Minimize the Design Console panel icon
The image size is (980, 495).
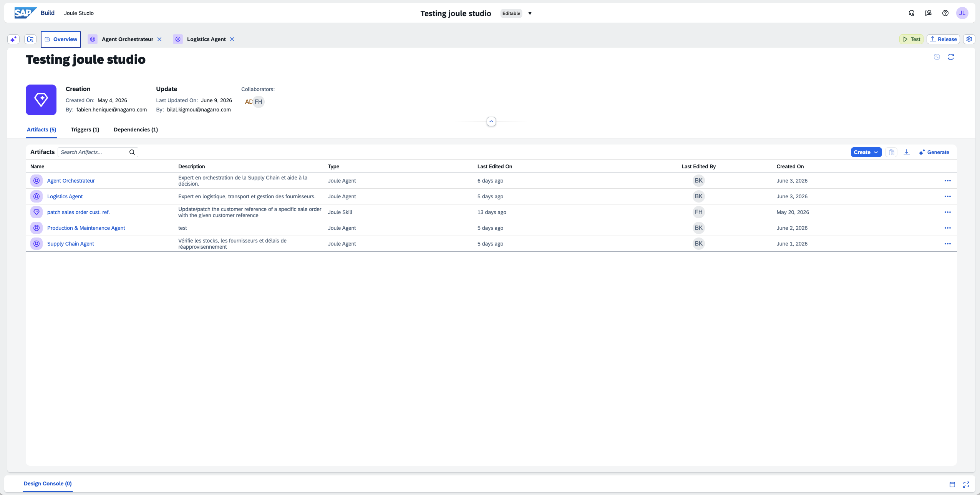[952, 484]
